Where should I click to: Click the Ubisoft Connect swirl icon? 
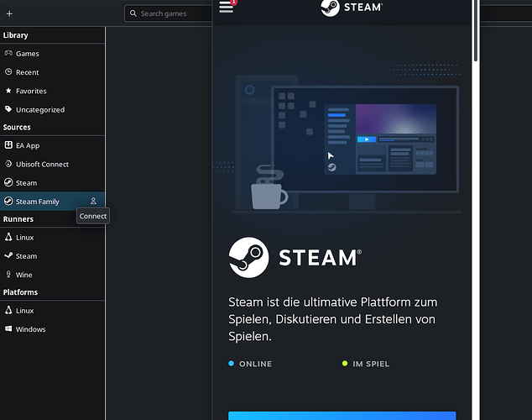click(x=8, y=164)
